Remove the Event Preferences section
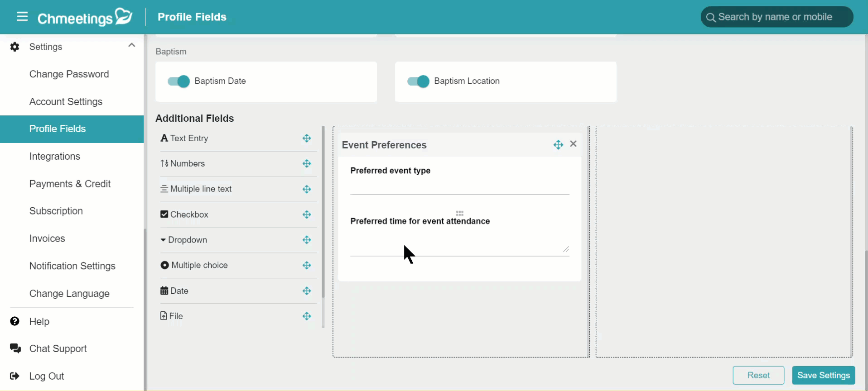The height and width of the screenshot is (391, 868). tap(573, 144)
